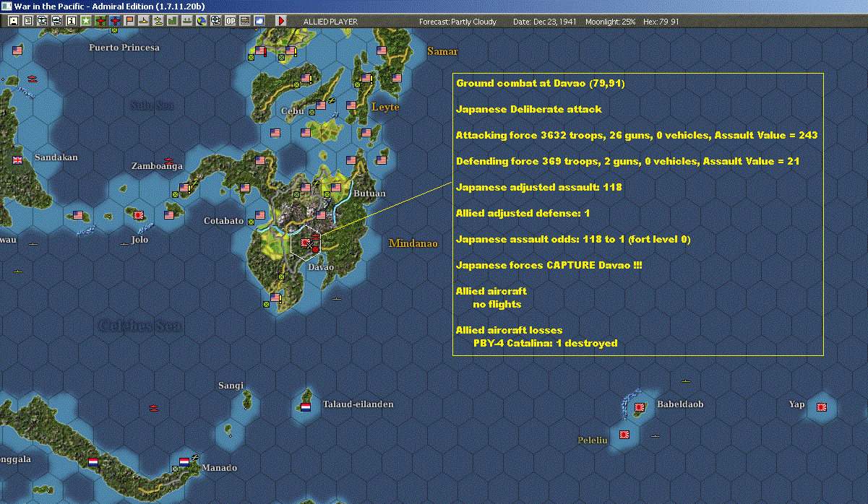Viewport: 868px width, 504px height.
Task: Select the Dutch flag at Talaud-eilanden
Action: click(305, 407)
